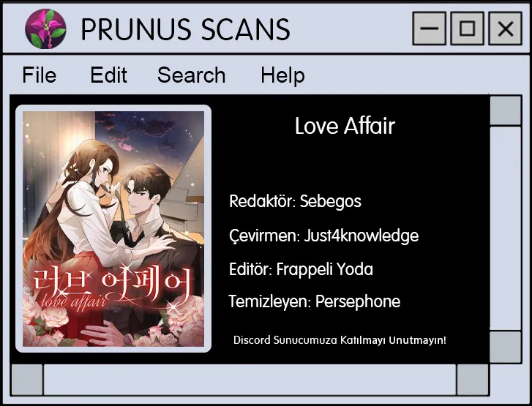Click the vertical scrollbar up button
532x406 pixels.
pyautogui.click(x=506, y=110)
